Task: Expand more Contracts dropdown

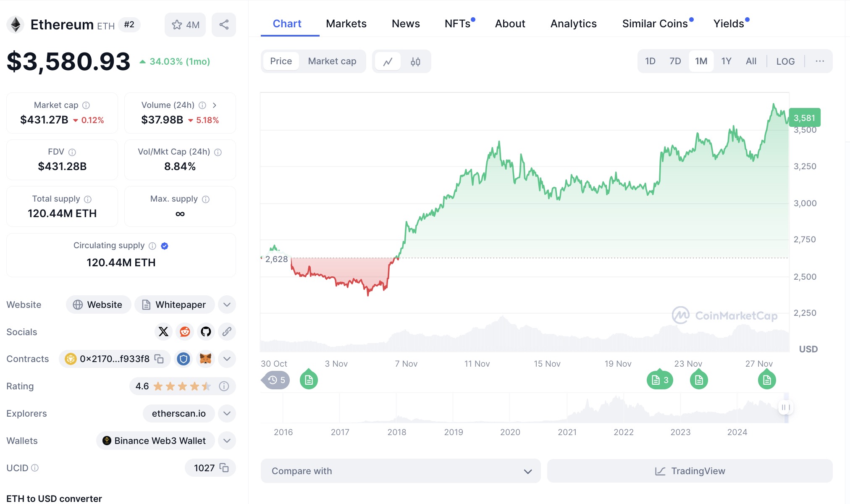Action: [227, 359]
